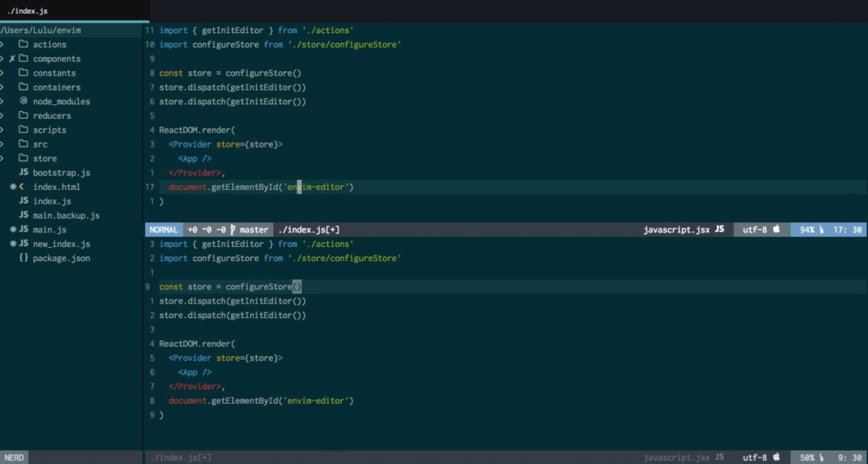Click the git branch icon beside master
Screen dimensions: 868x464
point(233,230)
